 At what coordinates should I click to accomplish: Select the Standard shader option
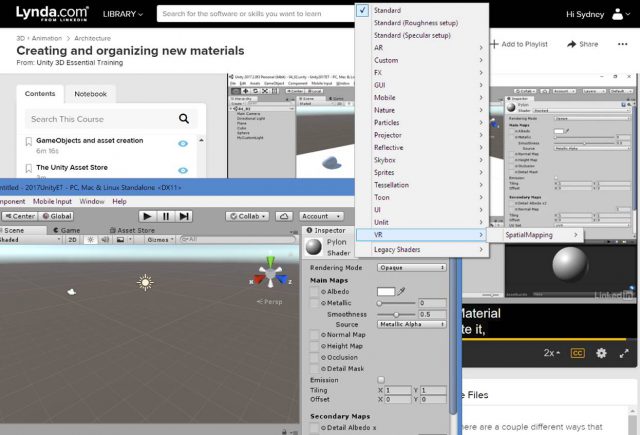(422, 10)
